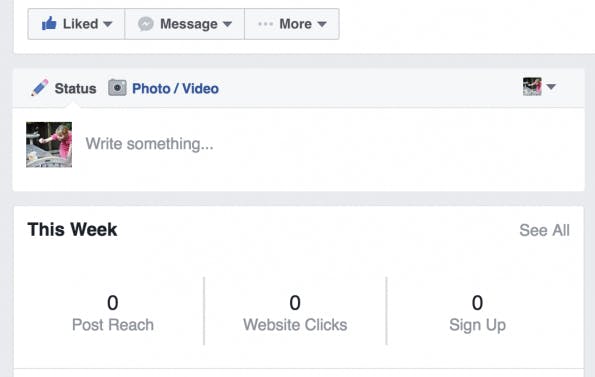Click the three-dot More icon
Image resolution: width=595 pixels, height=377 pixels.
pos(265,24)
